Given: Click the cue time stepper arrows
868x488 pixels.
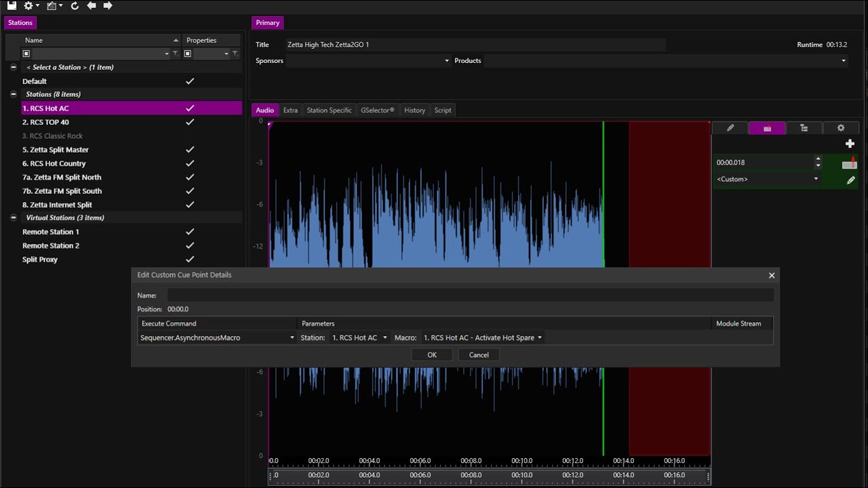Looking at the screenshot, I should (x=818, y=163).
